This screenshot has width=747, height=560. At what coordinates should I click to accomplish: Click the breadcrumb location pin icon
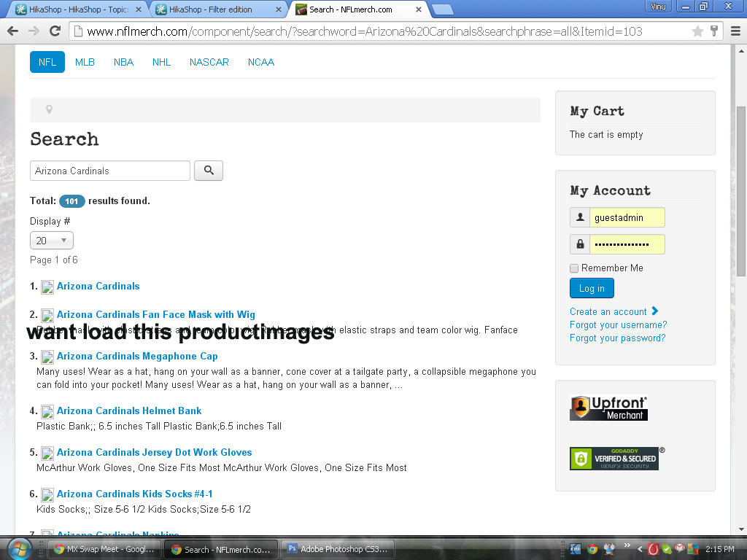pos(49,109)
